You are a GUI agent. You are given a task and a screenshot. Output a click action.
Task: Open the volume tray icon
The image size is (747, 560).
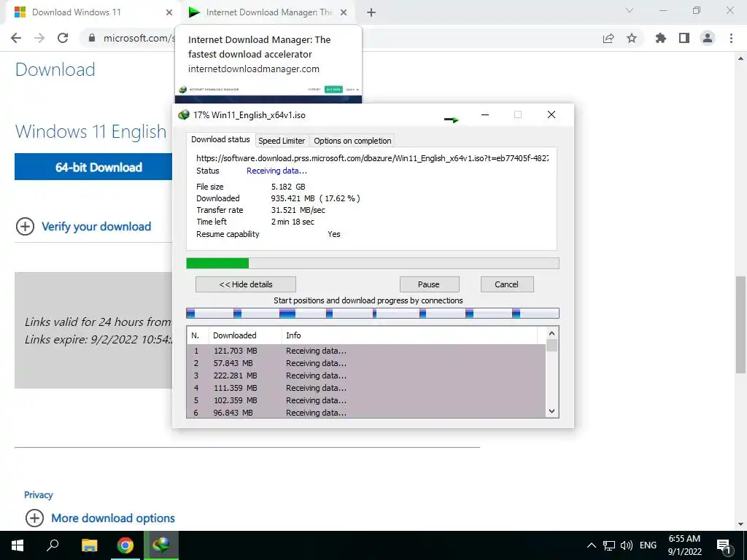(x=627, y=545)
